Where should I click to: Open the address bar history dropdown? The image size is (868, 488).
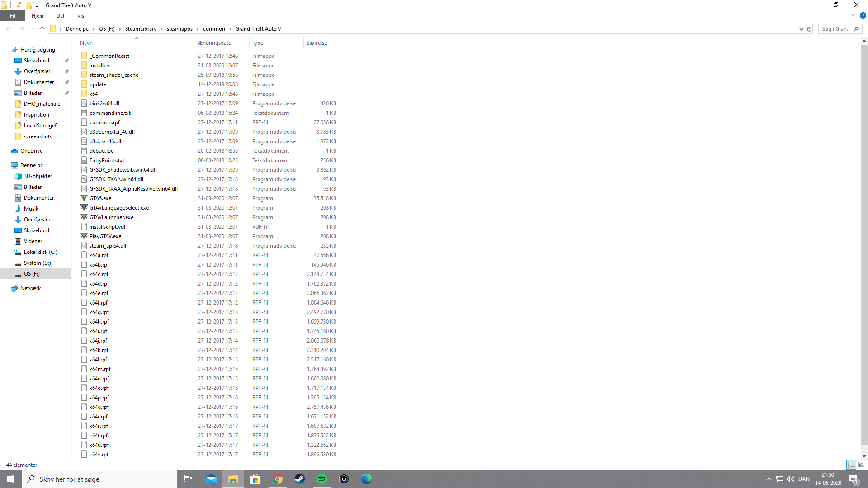[801, 29]
